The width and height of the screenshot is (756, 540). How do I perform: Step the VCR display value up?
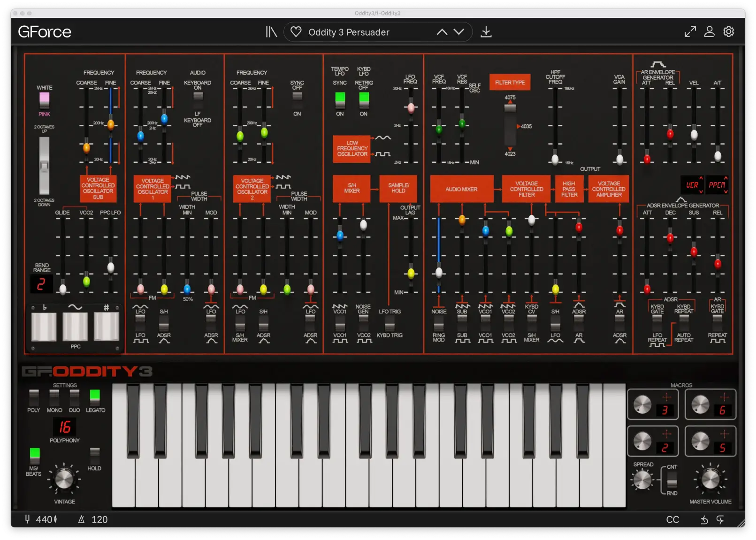pyautogui.click(x=701, y=178)
